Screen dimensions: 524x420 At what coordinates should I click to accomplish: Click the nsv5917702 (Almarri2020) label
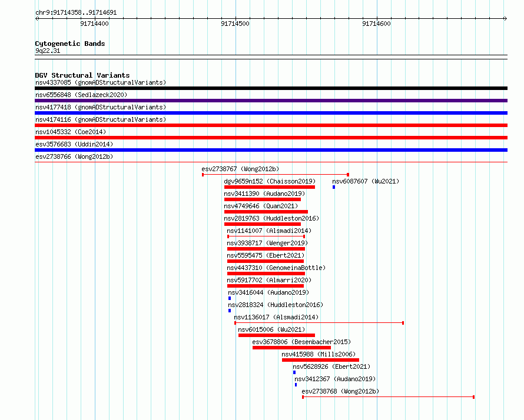[x=269, y=280]
